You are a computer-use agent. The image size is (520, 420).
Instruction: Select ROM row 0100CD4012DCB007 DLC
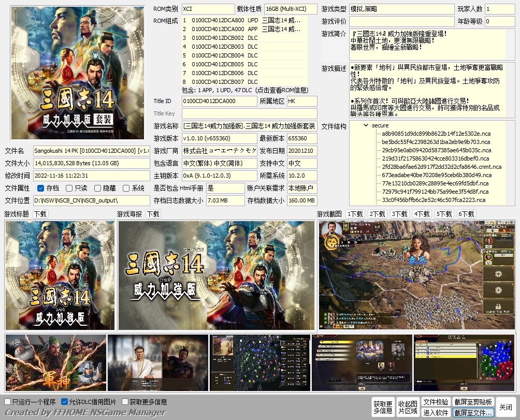coord(244,82)
